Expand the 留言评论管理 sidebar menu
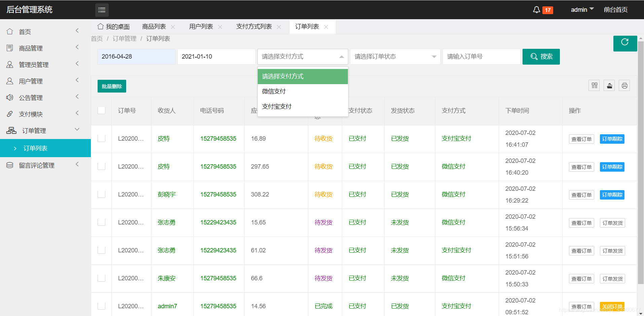This screenshot has width=644, height=316. [x=77, y=164]
